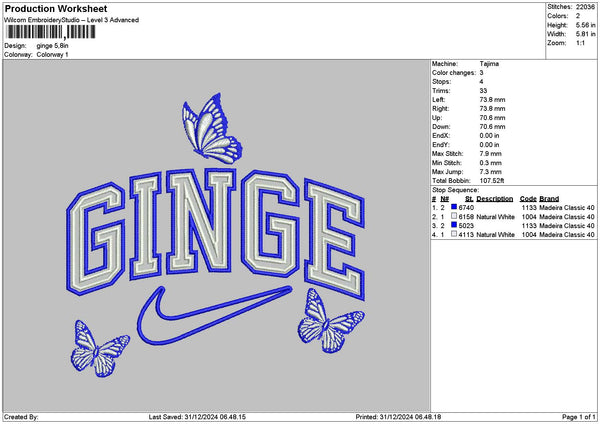The height and width of the screenshot is (424, 600).
Task: Select the top butterfly in the design preview
Action: 212,129
